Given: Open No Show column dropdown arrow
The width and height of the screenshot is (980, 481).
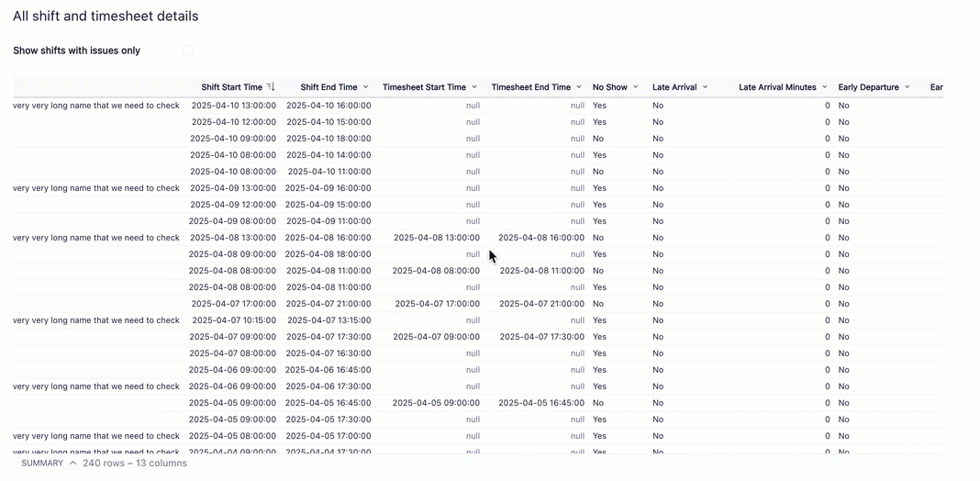Looking at the screenshot, I should point(636,87).
